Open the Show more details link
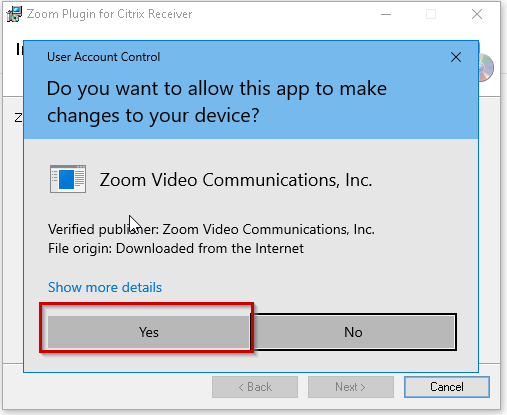Screen dimensions: 507x415 [105, 287]
